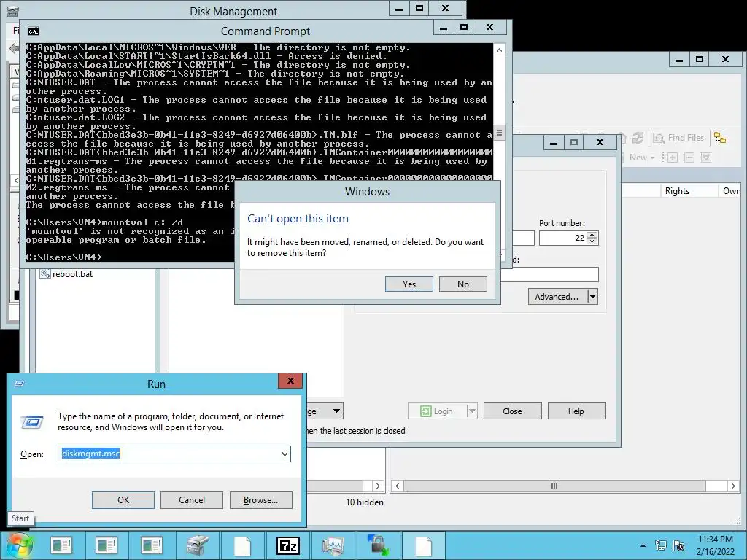Cancel the Run dialog
The height and width of the screenshot is (560, 747).
pyautogui.click(x=192, y=500)
